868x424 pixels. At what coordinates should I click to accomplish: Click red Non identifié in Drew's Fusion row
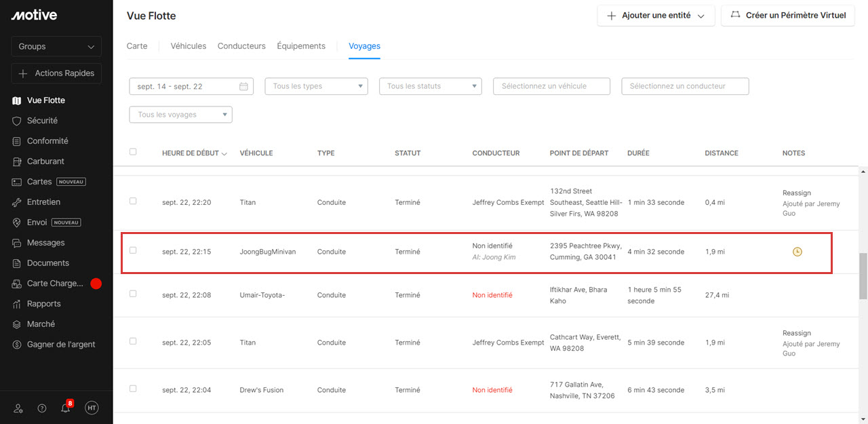pyautogui.click(x=492, y=390)
